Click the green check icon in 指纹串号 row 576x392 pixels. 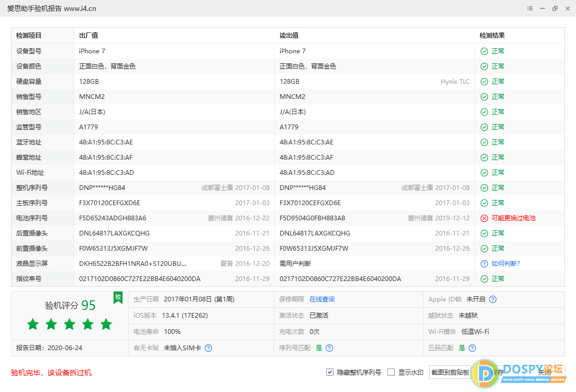(484, 279)
